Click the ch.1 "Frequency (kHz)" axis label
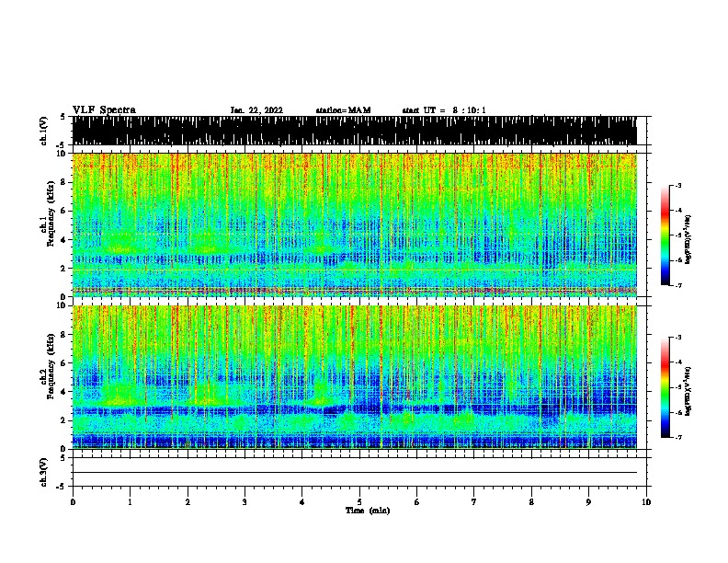Screen dimensions: 728x563 51,214
